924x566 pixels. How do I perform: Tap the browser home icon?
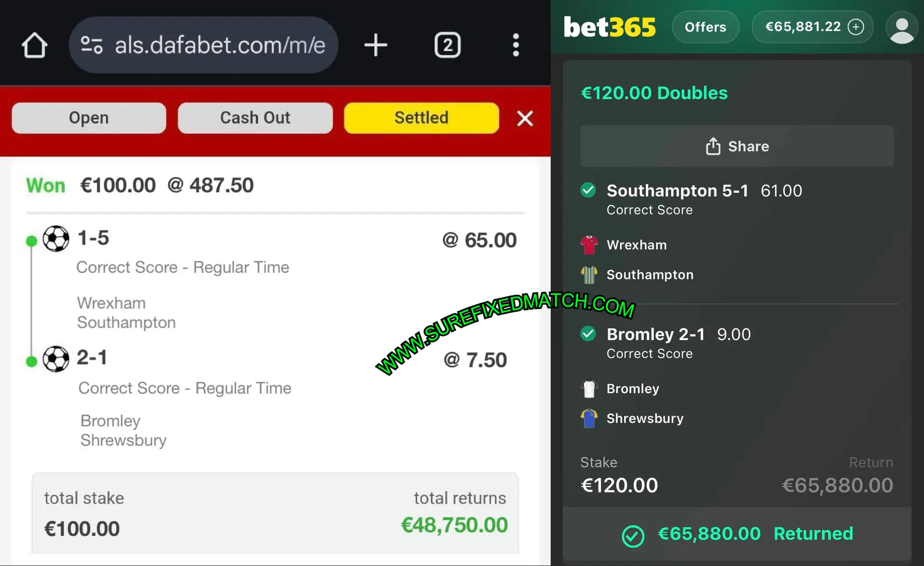35,45
